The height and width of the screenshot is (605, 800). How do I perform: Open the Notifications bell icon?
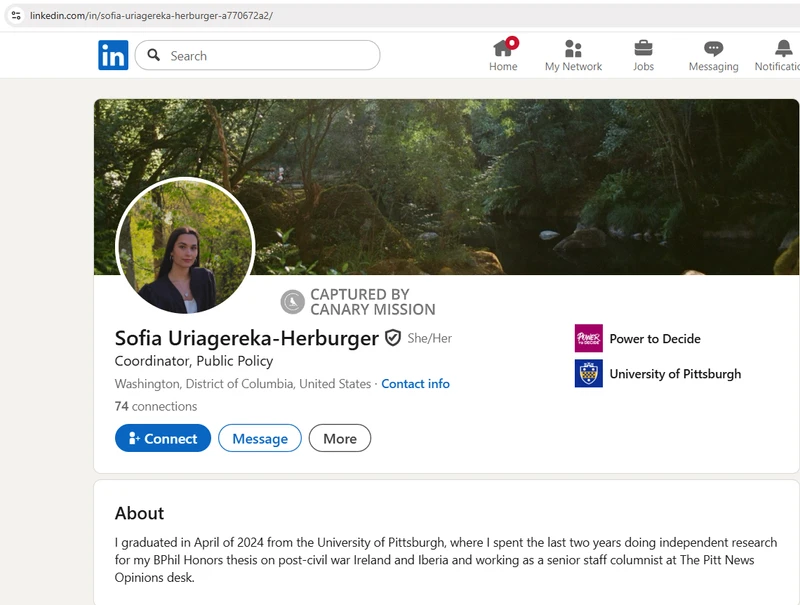tap(784, 48)
